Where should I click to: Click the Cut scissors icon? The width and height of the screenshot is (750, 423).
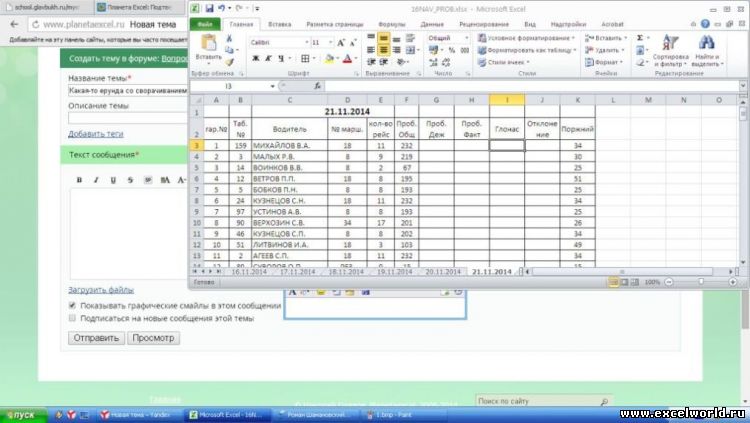click(x=229, y=38)
